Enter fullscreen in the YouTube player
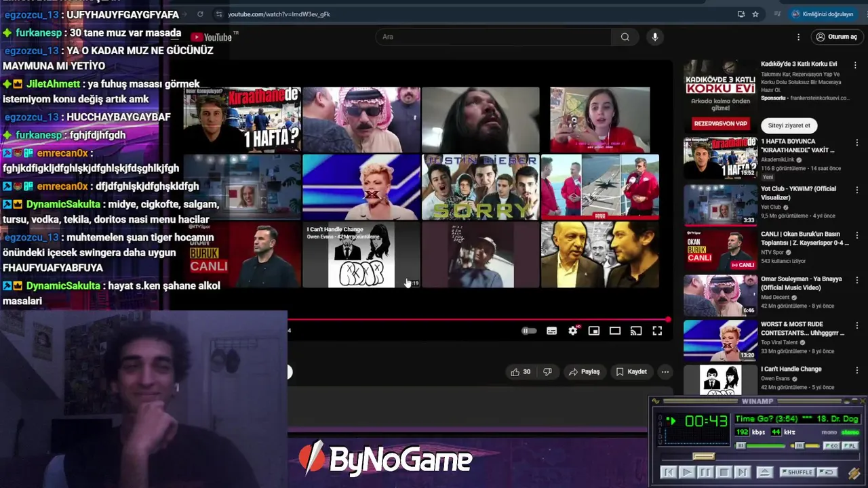The width and height of the screenshot is (868, 488). pos(657,331)
